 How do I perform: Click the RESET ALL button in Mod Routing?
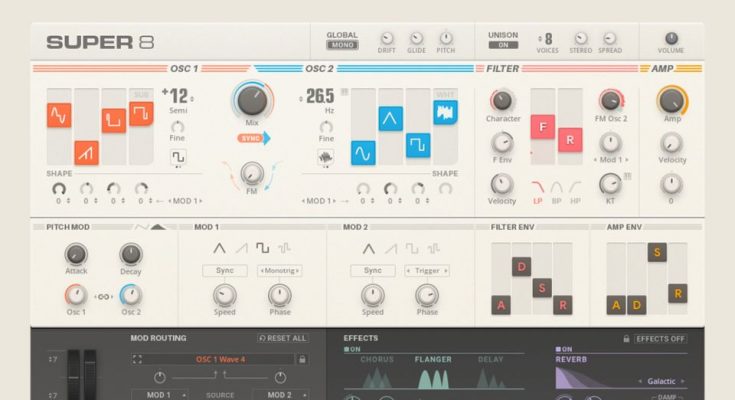[x=283, y=339]
